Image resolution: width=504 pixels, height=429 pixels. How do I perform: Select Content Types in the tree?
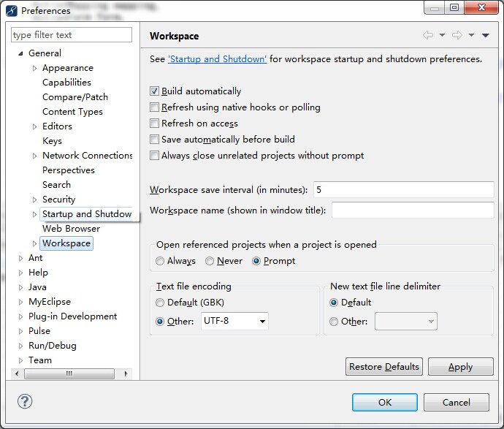click(x=72, y=112)
